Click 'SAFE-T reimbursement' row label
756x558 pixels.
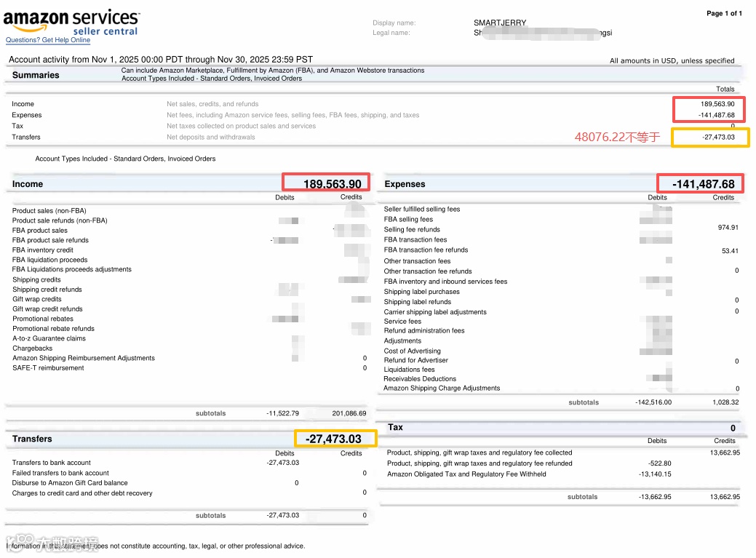point(48,368)
